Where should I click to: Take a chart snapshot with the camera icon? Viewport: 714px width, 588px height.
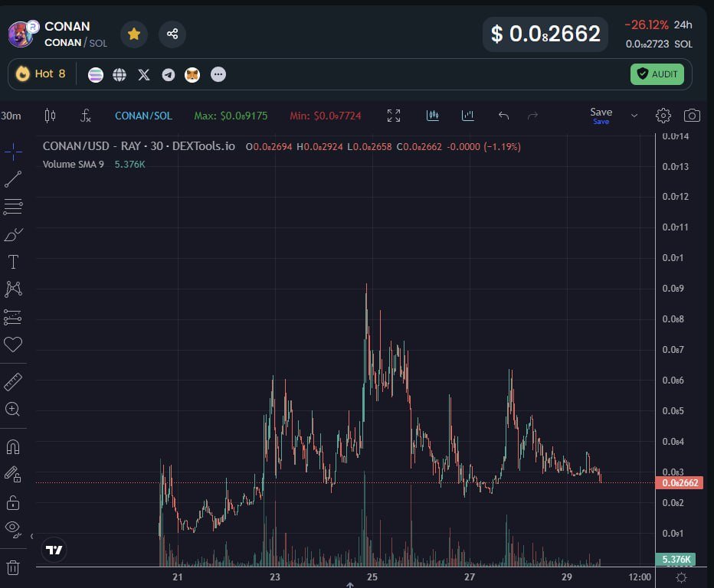pyautogui.click(x=692, y=116)
